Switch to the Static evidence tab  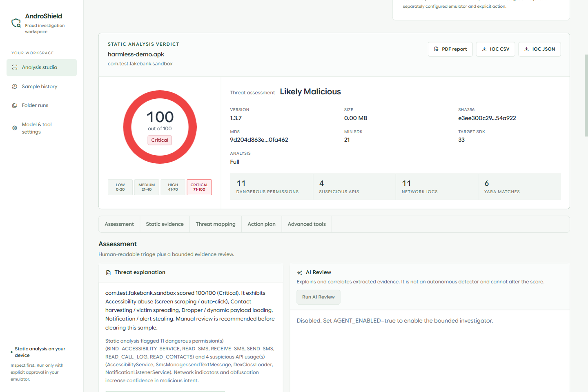[x=165, y=224]
